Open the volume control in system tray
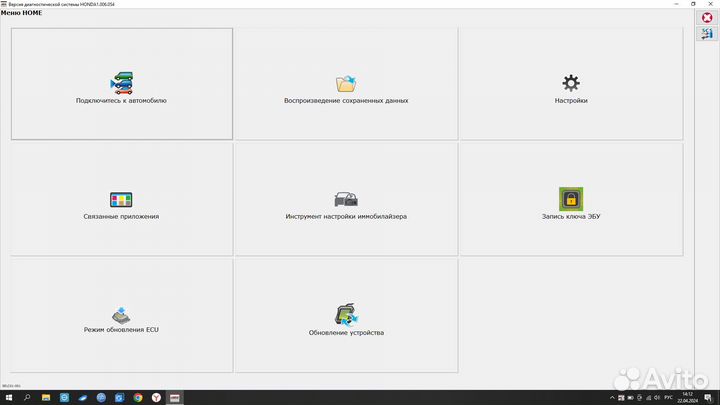Image resolution: width=720 pixels, height=405 pixels. coord(655,397)
